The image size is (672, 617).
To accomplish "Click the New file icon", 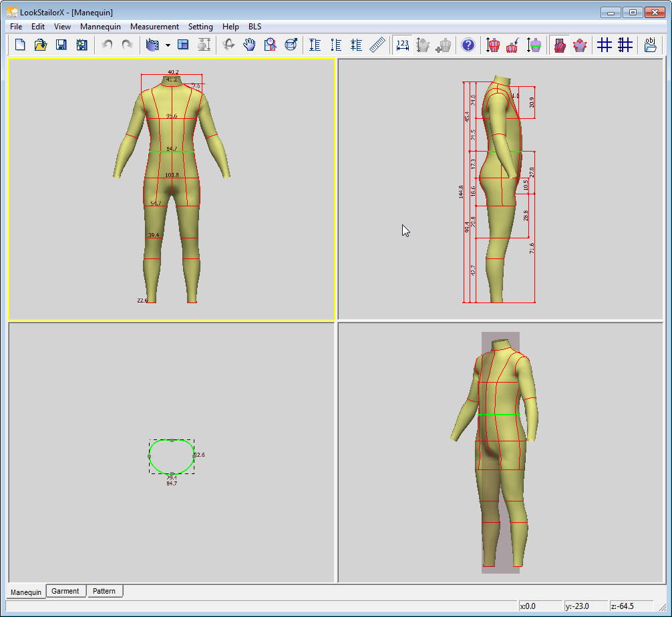I will (x=20, y=45).
